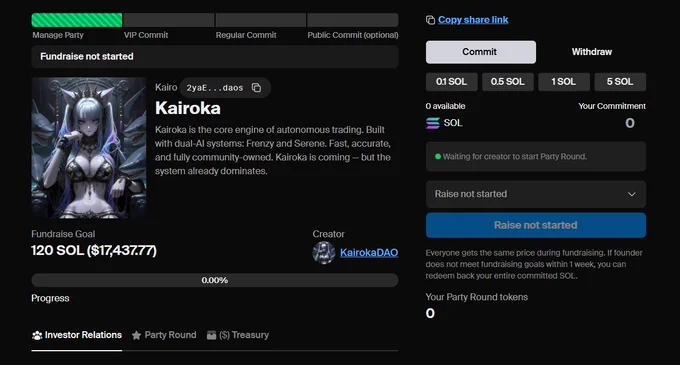
Task: Click the VIP Commit label
Action: tap(146, 35)
